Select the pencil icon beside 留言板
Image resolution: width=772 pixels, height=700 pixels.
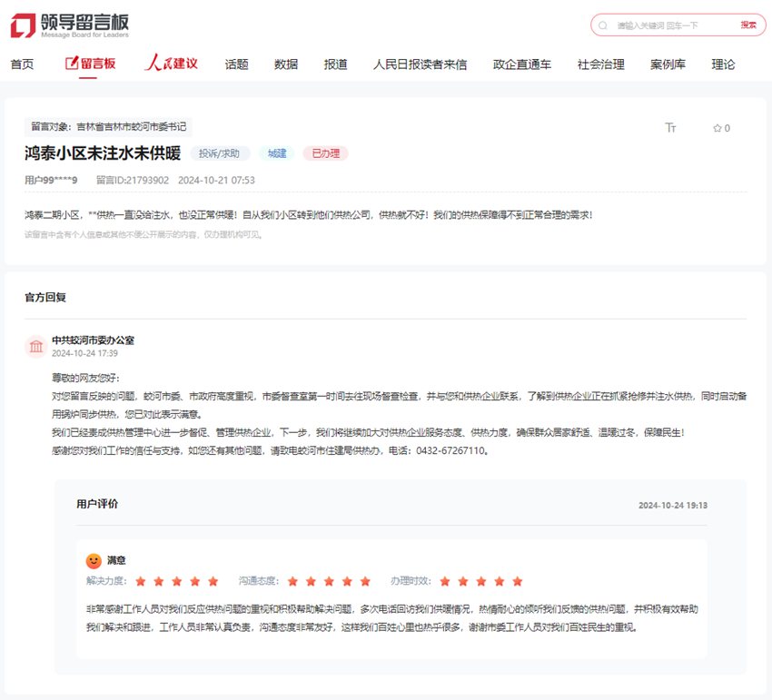coord(71,63)
